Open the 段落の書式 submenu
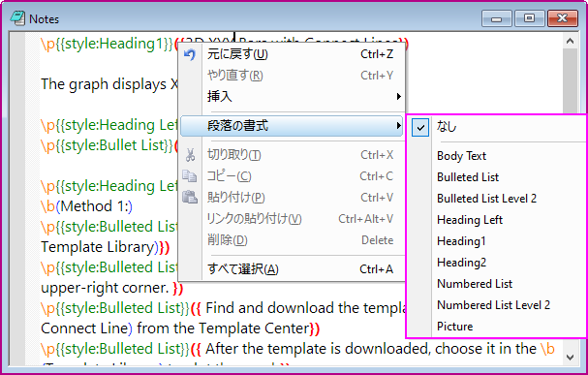Screen dimensions: 588x375 click(x=292, y=126)
